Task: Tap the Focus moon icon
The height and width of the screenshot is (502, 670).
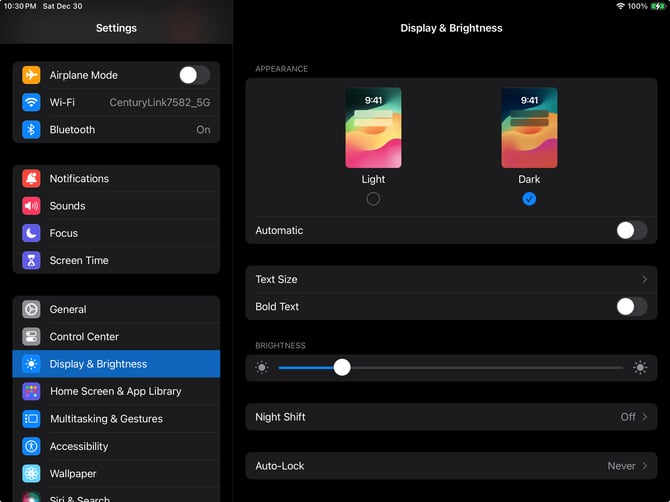Action: [x=31, y=233]
